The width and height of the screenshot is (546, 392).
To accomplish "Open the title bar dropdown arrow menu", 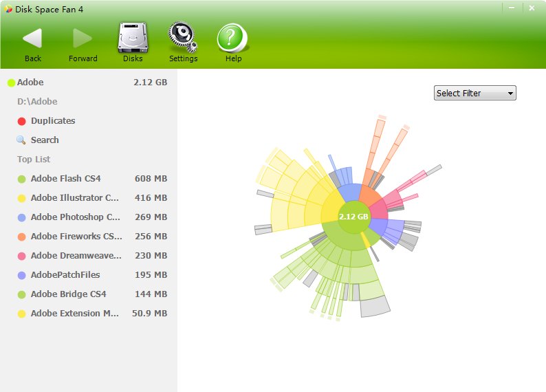I will point(511,8).
